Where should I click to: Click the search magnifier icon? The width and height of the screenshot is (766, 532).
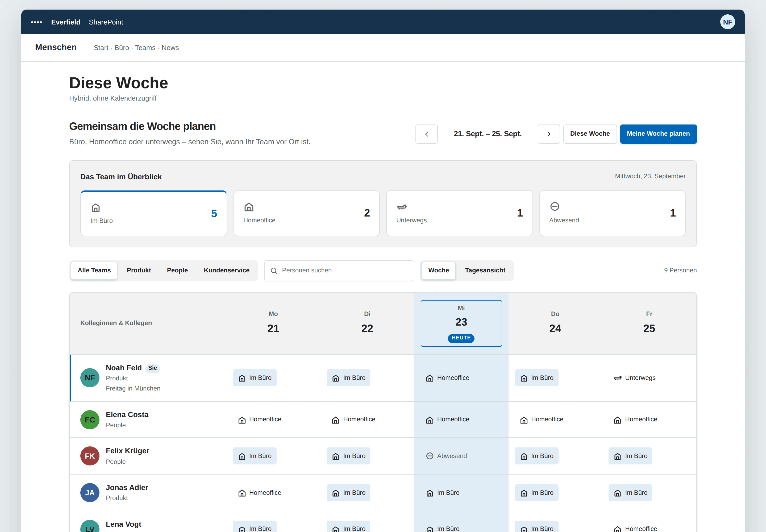pyautogui.click(x=274, y=271)
